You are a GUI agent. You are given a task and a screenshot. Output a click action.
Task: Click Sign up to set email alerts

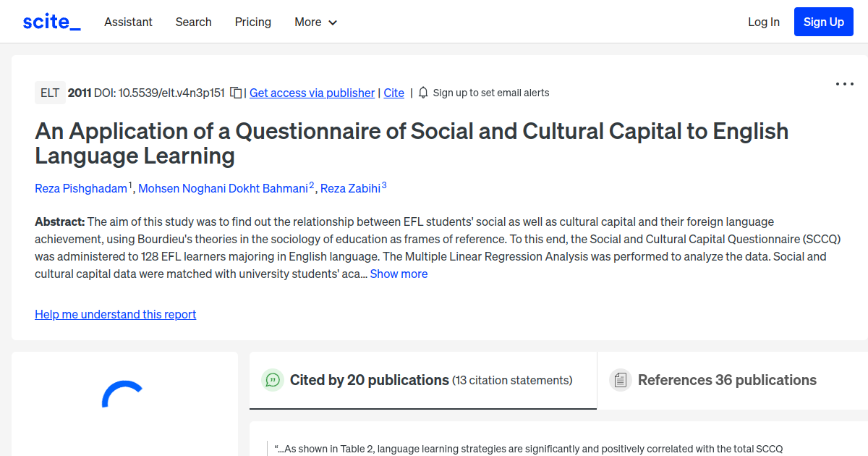click(491, 93)
